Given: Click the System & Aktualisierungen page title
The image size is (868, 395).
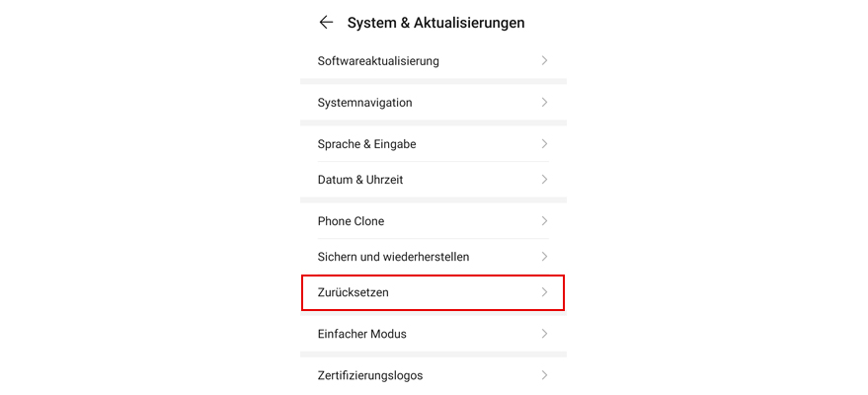Looking at the screenshot, I should click(435, 22).
